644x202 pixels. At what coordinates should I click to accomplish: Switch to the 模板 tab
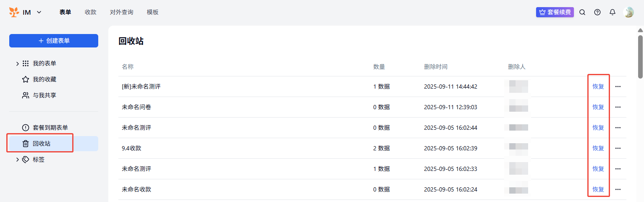pyautogui.click(x=153, y=12)
